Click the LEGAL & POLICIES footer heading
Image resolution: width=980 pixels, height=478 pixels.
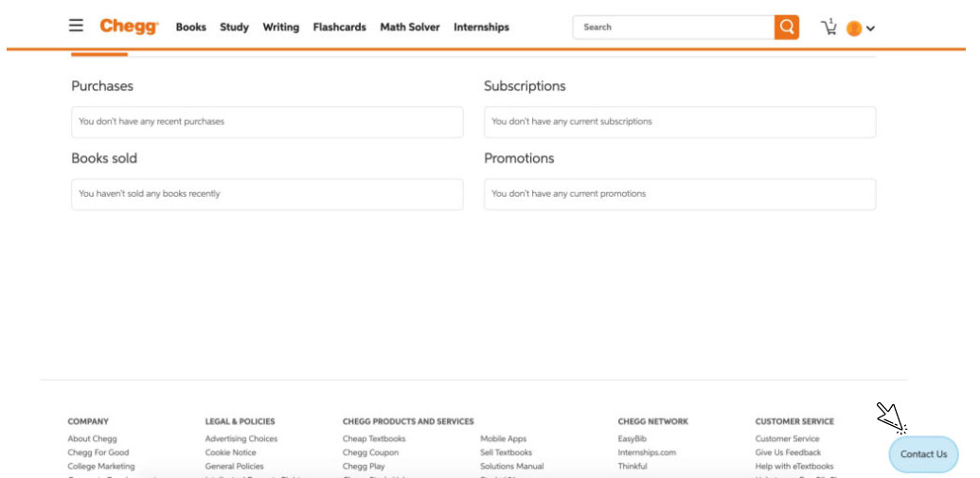pyautogui.click(x=240, y=422)
